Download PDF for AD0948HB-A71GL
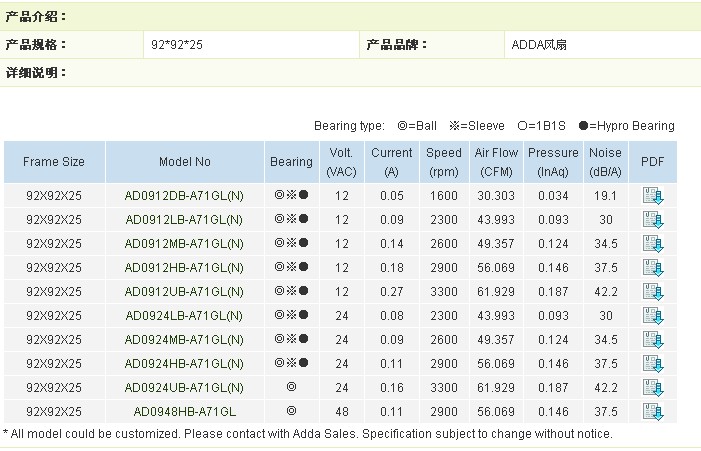The image size is (701, 451). pos(653,411)
